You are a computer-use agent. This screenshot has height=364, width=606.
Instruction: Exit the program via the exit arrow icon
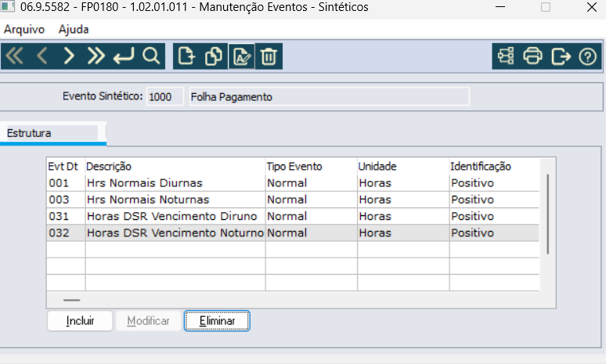coord(561,56)
